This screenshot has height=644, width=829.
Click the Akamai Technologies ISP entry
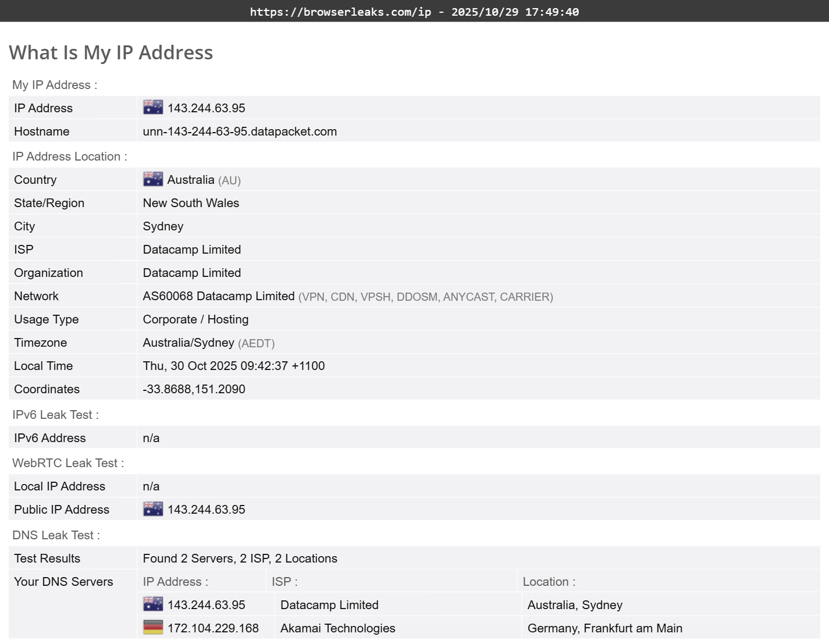[338, 628]
